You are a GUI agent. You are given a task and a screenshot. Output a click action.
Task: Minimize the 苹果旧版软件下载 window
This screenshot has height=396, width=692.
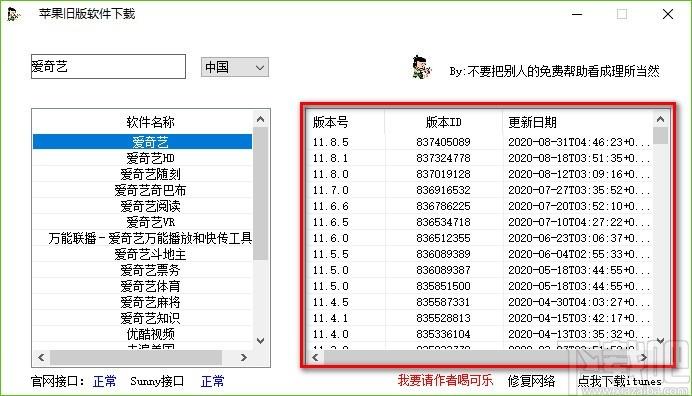click(x=577, y=14)
